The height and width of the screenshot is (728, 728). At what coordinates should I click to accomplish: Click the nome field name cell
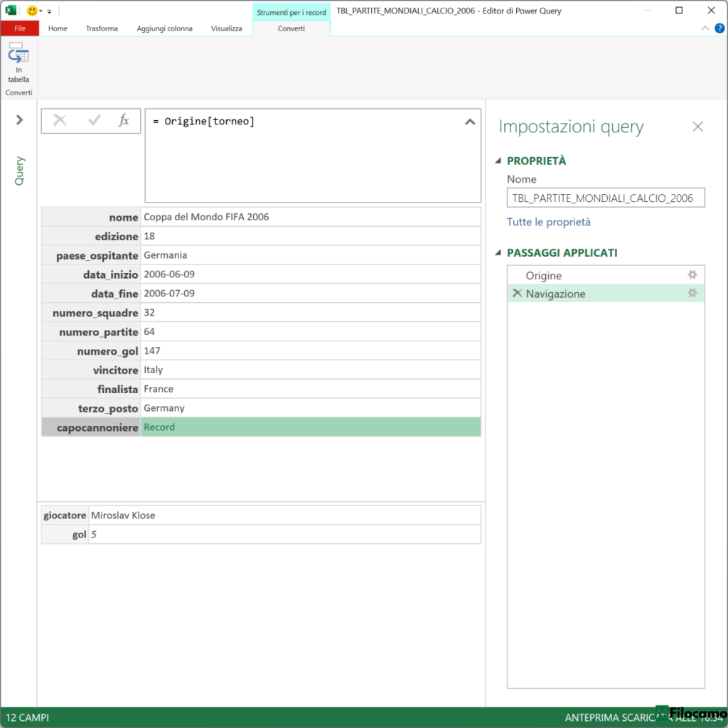91,218
